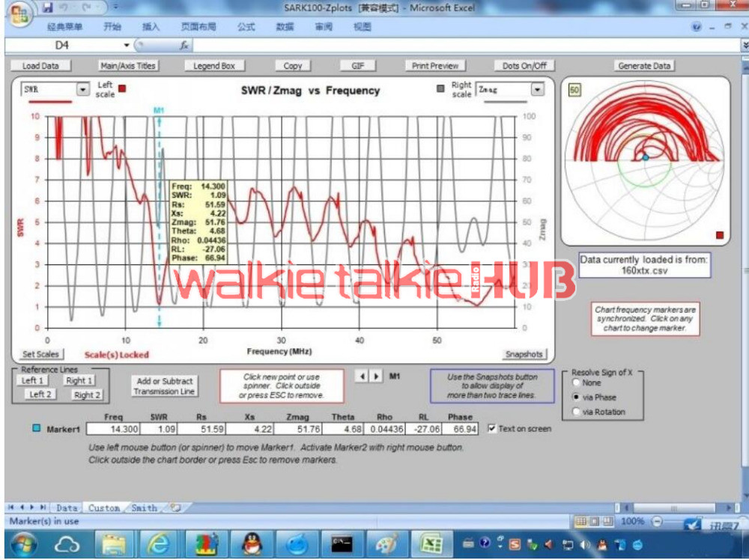
Task: Click Add or Subtract Transmission Line button
Action: pos(164,386)
